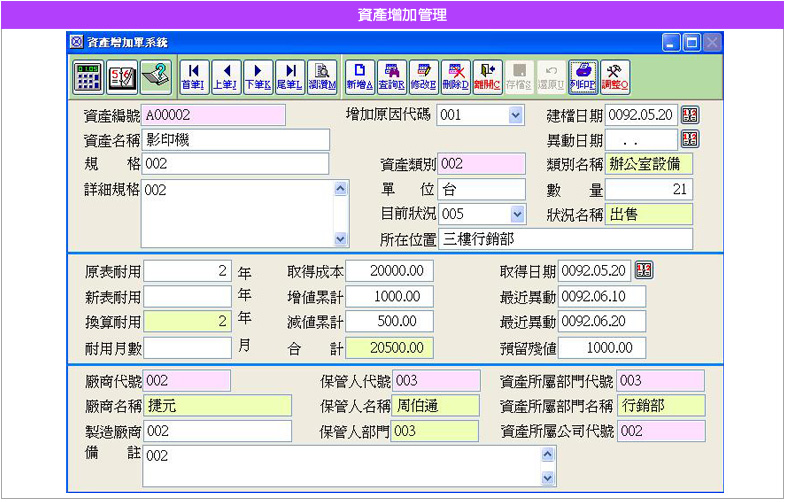
Task: Open the calculator tool icon
Action: coord(88,75)
